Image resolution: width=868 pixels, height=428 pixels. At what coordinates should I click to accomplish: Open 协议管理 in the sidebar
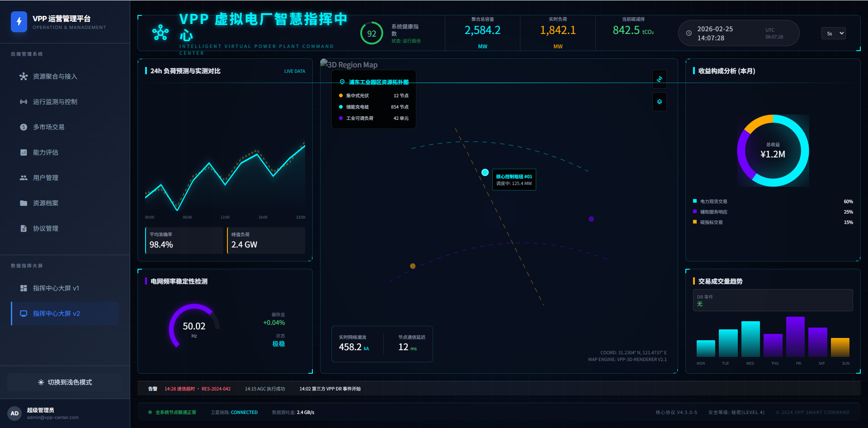[45, 228]
